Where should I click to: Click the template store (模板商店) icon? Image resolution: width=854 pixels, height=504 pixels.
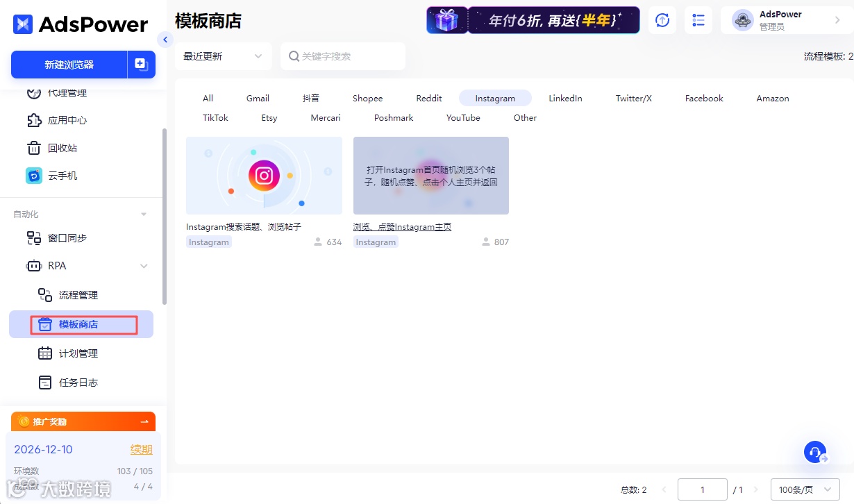click(45, 324)
